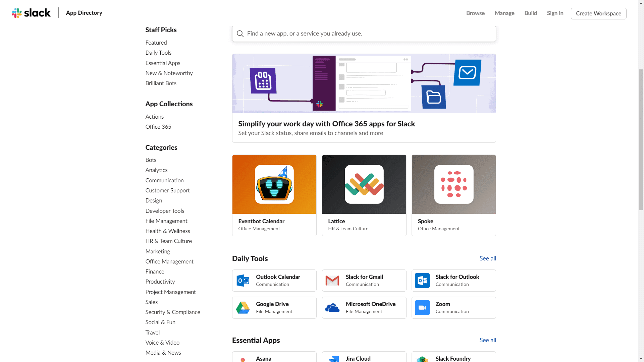Screen dimensions: 644x362
Task: Open the Simplify your work day headline
Action: pyautogui.click(x=326, y=124)
